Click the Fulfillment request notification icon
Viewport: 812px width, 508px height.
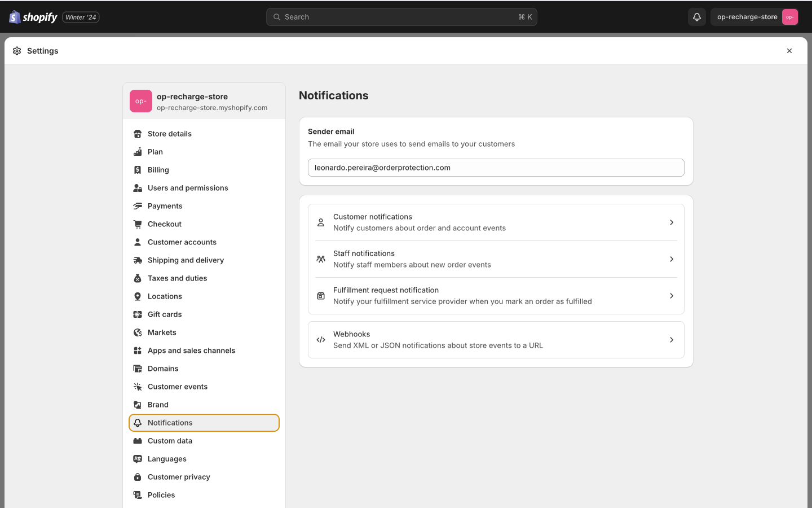click(321, 296)
